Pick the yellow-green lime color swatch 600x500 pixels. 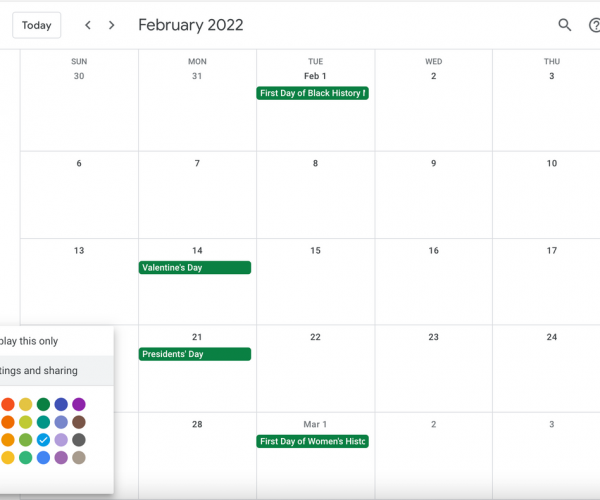click(26, 422)
